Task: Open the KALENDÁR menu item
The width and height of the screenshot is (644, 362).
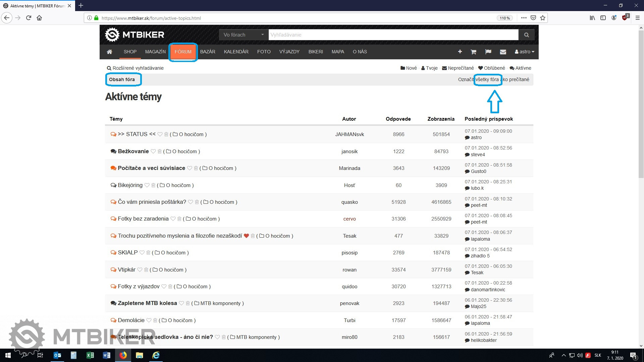Action: click(236, 52)
